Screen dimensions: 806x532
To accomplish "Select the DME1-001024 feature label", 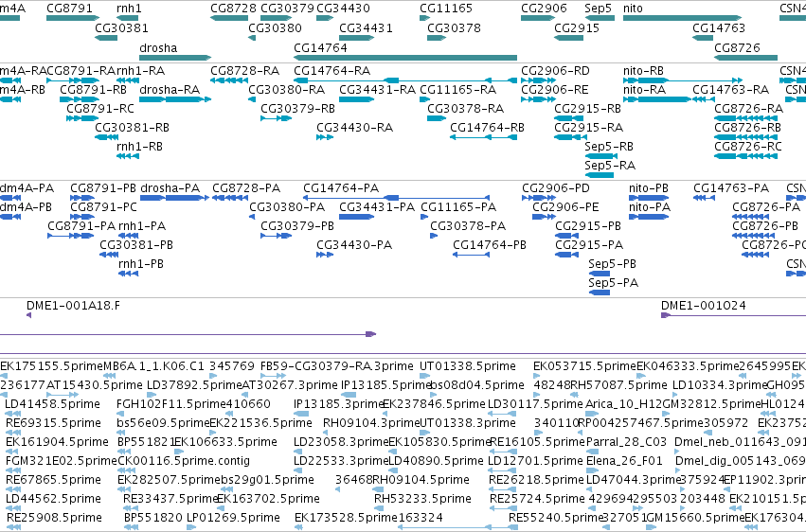I will (x=703, y=306).
